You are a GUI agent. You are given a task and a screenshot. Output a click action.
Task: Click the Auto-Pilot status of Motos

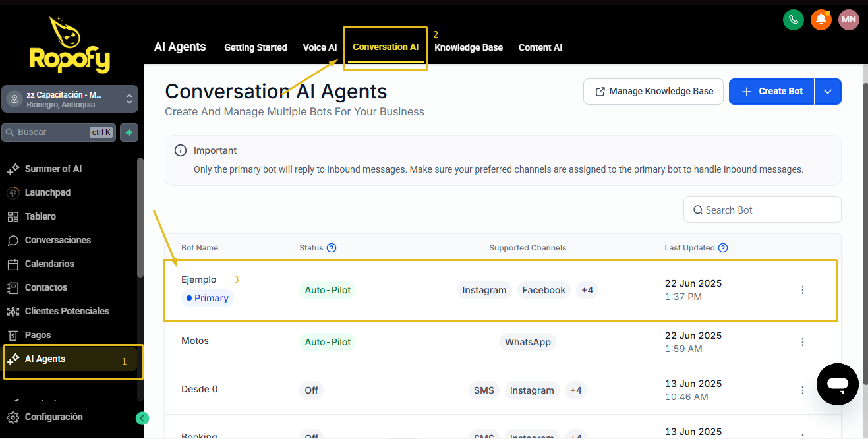[x=328, y=342]
